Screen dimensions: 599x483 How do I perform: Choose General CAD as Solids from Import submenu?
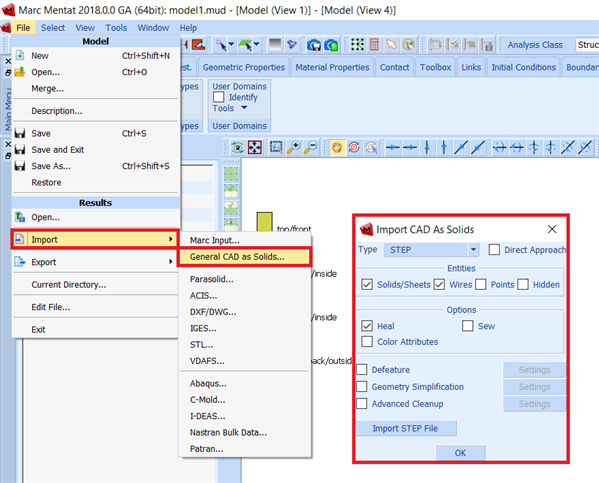(x=245, y=257)
